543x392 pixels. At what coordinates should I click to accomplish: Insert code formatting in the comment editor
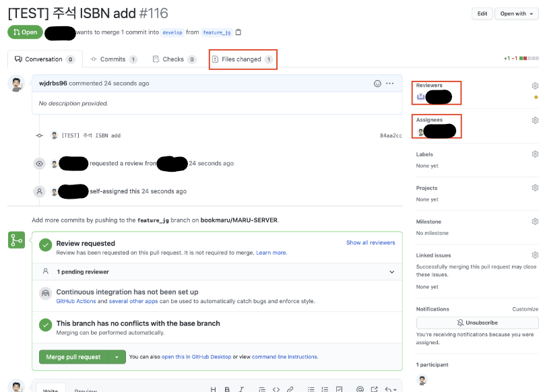pos(276,389)
